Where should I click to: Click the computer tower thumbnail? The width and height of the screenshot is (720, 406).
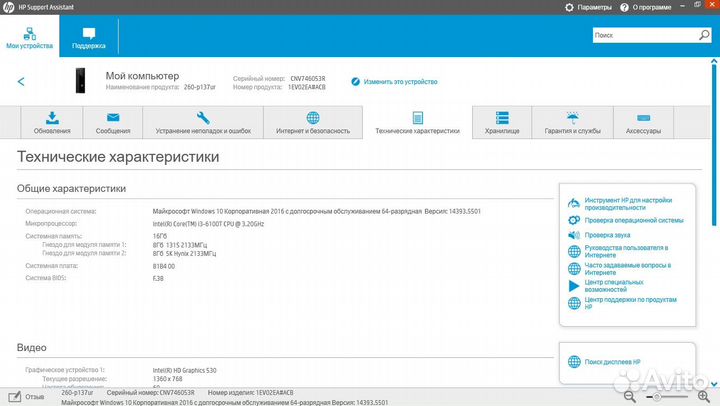click(80, 80)
